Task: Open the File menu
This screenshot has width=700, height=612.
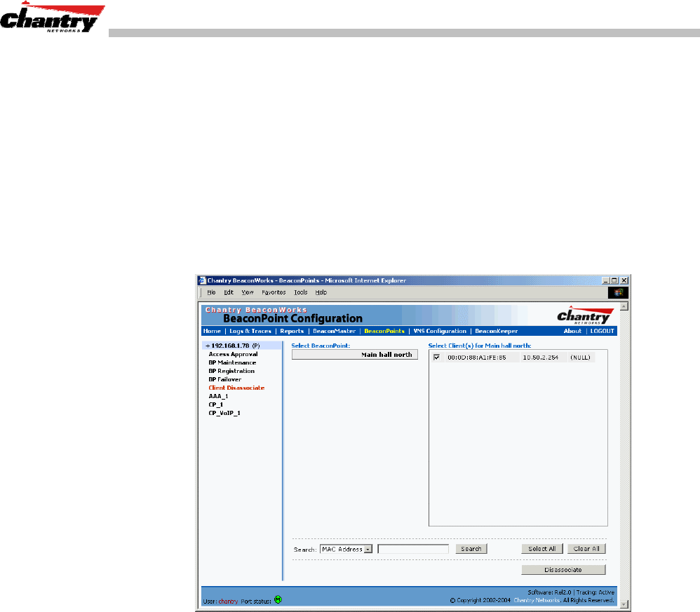Action: pyautogui.click(x=211, y=292)
